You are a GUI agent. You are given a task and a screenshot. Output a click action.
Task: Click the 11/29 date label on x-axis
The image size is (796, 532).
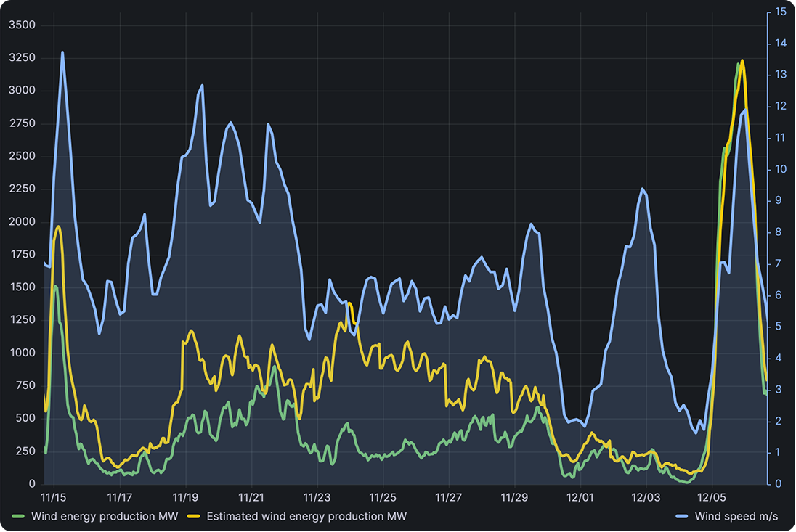pos(514,498)
